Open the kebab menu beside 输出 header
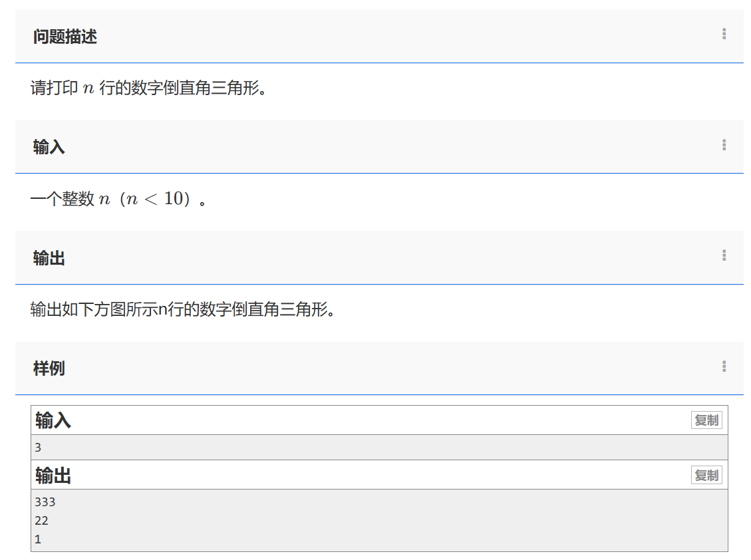The height and width of the screenshot is (560, 751). [x=724, y=257]
